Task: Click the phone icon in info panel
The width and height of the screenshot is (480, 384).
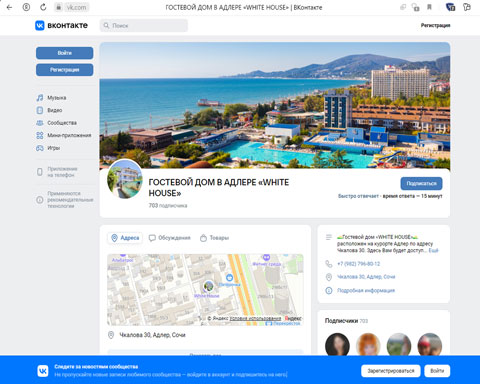Action: (329, 264)
